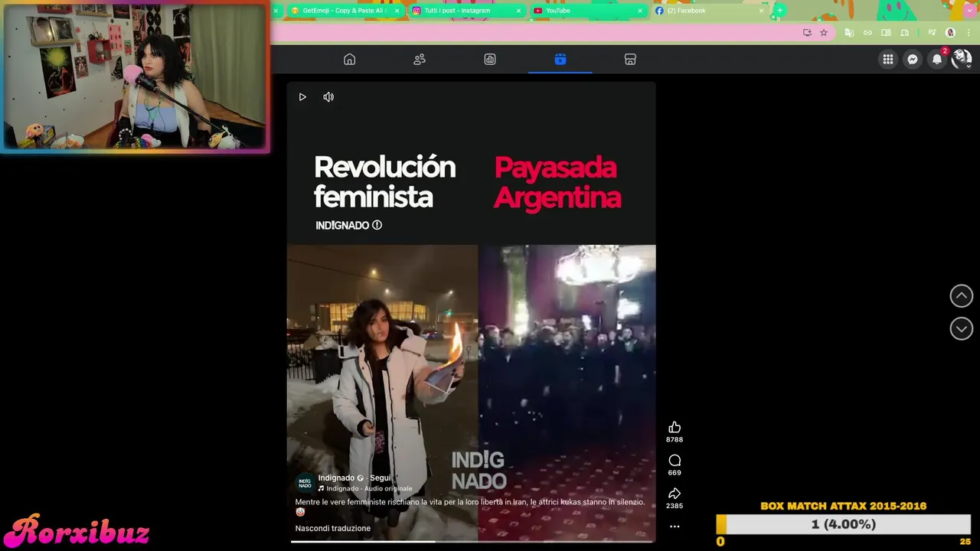
Task: Open the devices extension icon in toolbar
Action: tap(904, 33)
